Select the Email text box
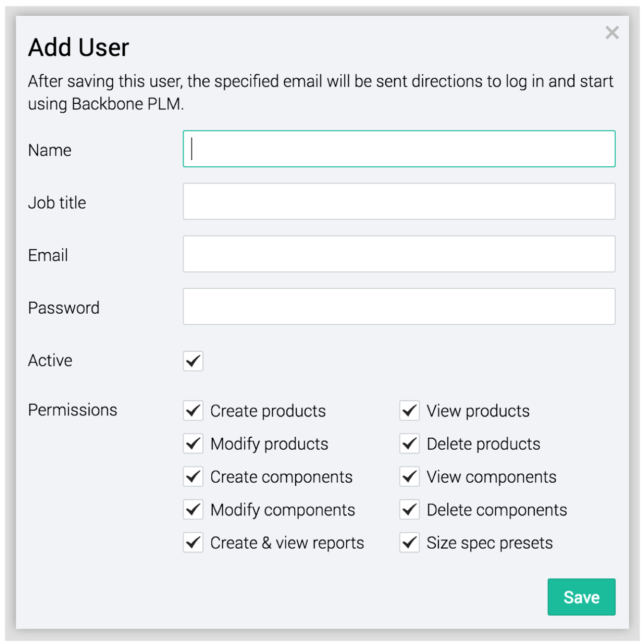This screenshot has height=644, width=644. 399,254
